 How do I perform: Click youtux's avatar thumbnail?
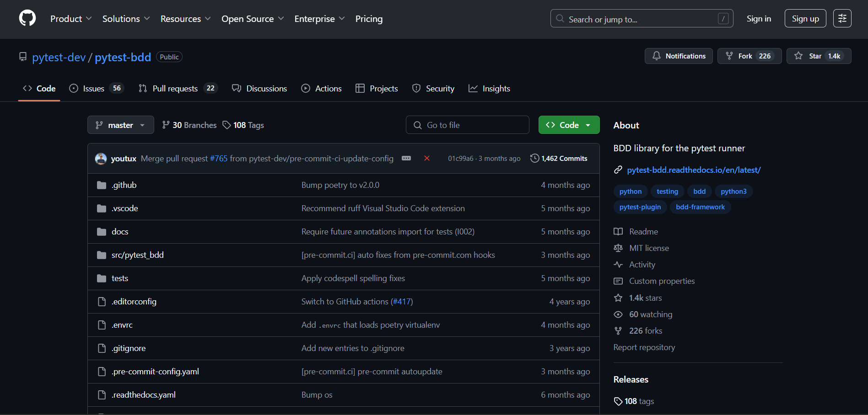coord(101,159)
